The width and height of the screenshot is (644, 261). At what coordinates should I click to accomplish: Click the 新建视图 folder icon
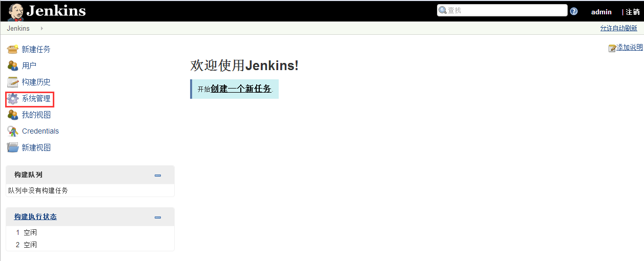(x=13, y=147)
